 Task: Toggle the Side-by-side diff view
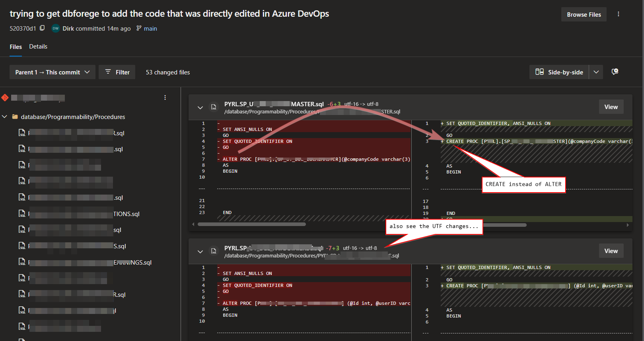pyautogui.click(x=559, y=72)
